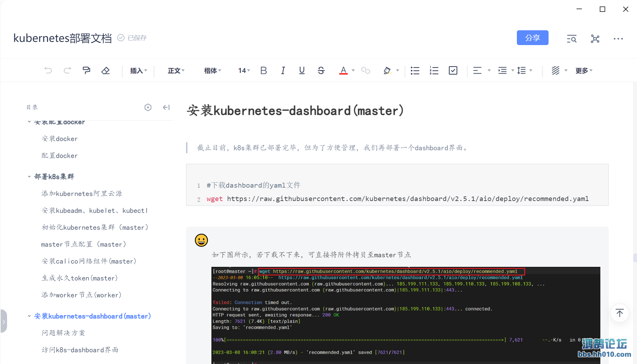Click the #下载dashboard的yaml文件 comment line
This screenshot has height=364, width=637.
click(x=253, y=185)
